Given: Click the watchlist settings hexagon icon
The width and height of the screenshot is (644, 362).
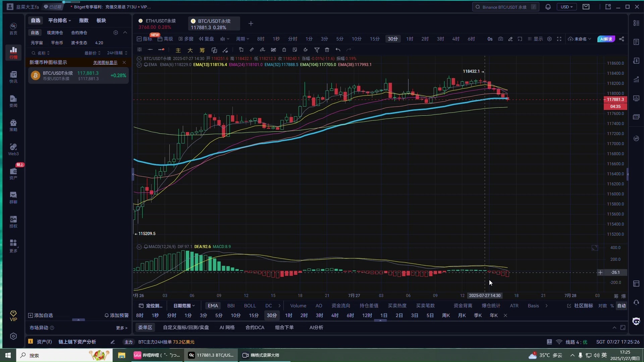Looking at the screenshot, I should click(x=116, y=33).
